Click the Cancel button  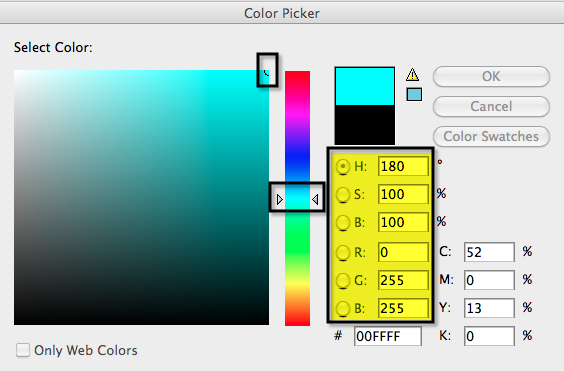click(x=491, y=107)
